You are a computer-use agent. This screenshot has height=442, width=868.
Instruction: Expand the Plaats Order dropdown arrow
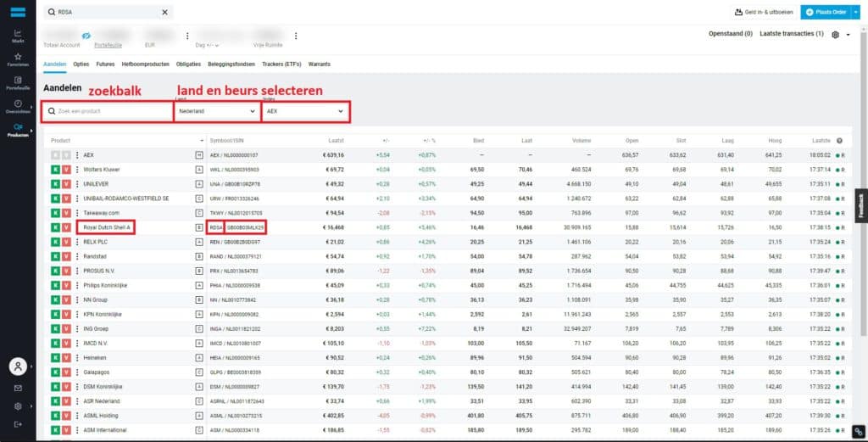[x=856, y=12]
